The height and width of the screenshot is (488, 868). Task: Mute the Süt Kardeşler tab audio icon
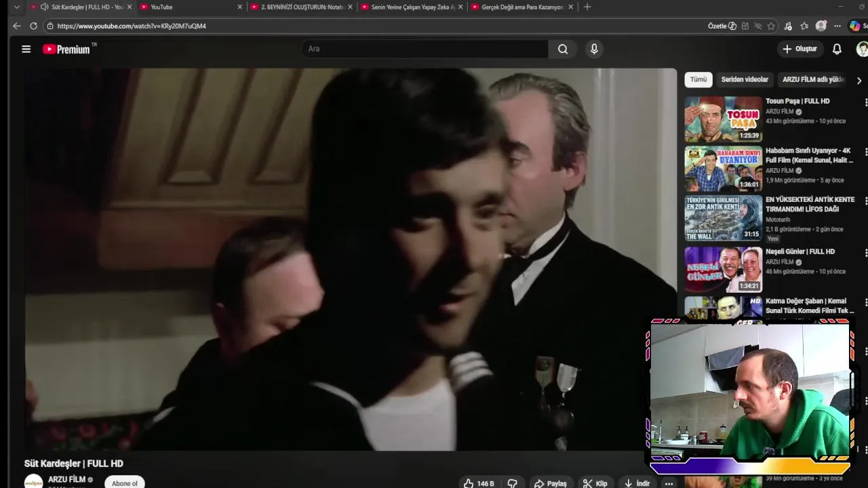click(x=44, y=7)
